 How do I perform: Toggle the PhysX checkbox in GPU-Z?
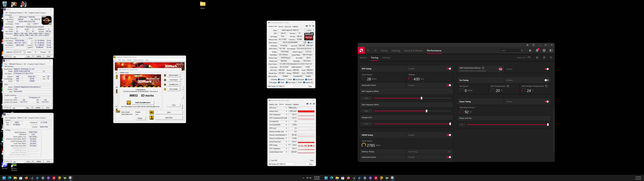[297, 82]
